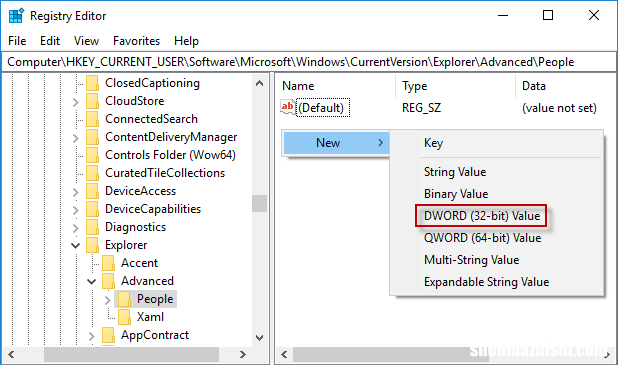Click the DeviceAccess folder icon

click(93, 191)
